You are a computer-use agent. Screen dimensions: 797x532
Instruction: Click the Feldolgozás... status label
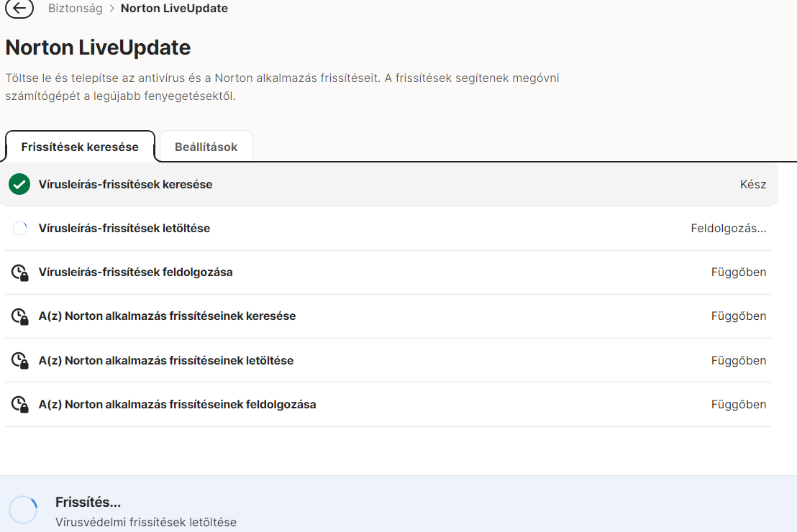[x=729, y=229]
